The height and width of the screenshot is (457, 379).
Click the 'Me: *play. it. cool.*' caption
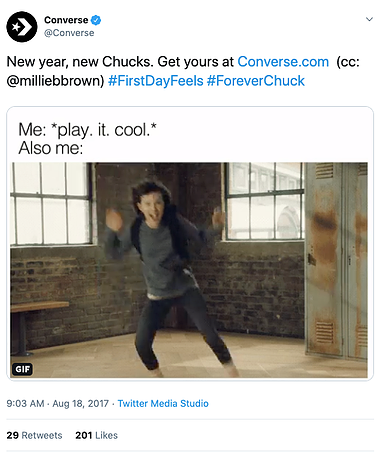87,130
